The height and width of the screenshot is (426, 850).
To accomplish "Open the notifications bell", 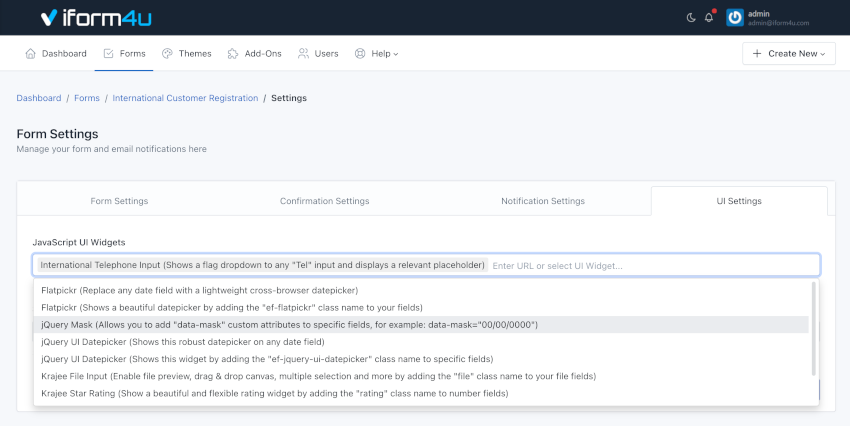I will click(709, 17).
